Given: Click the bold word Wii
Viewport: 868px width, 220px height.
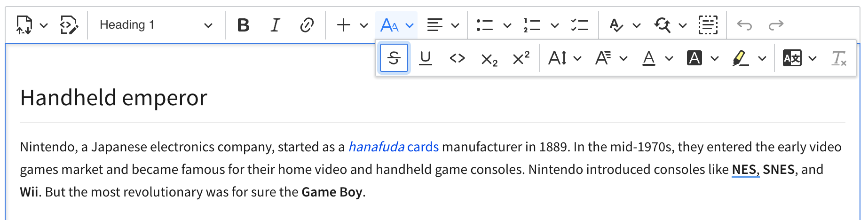Looking at the screenshot, I should pyautogui.click(x=29, y=192).
